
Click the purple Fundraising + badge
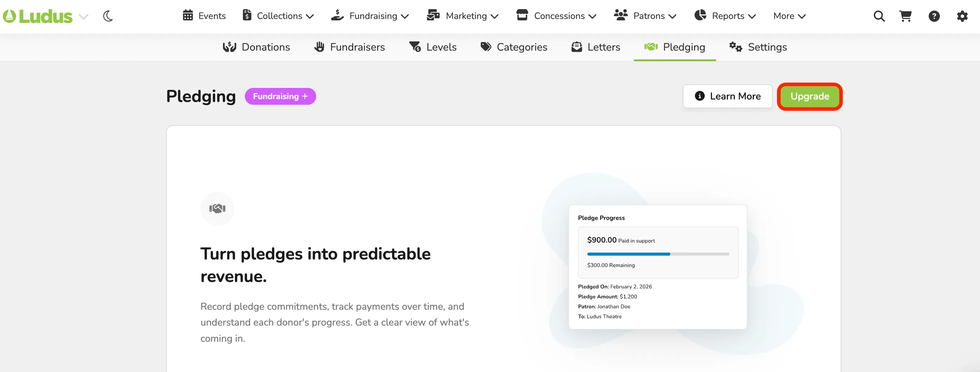point(280,96)
